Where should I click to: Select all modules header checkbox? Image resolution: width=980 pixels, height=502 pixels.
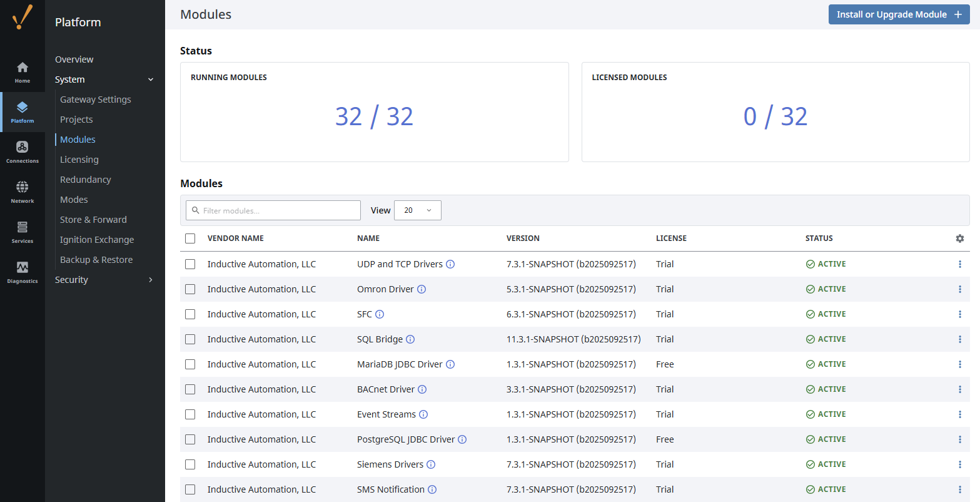pyautogui.click(x=190, y=238)
